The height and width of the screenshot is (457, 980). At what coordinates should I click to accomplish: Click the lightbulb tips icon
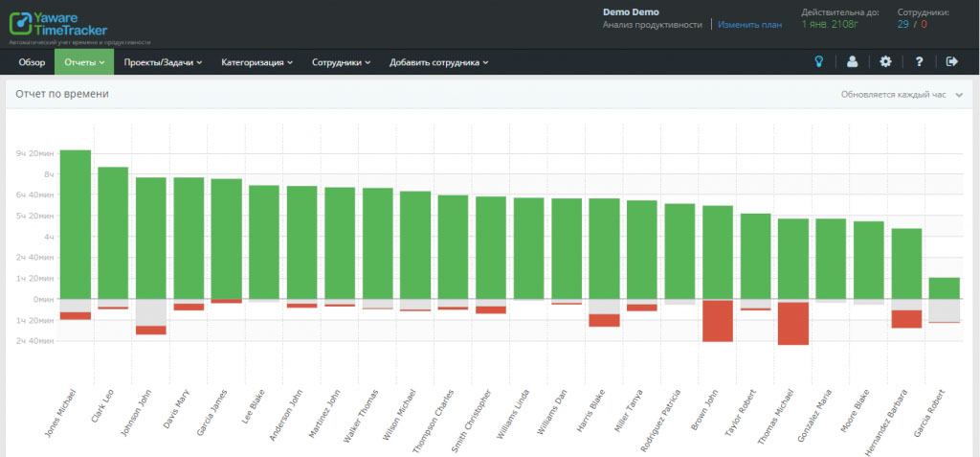818,62
